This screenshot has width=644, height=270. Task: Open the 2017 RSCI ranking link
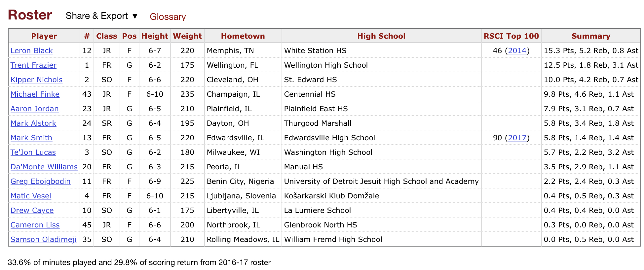coord(517,138)
